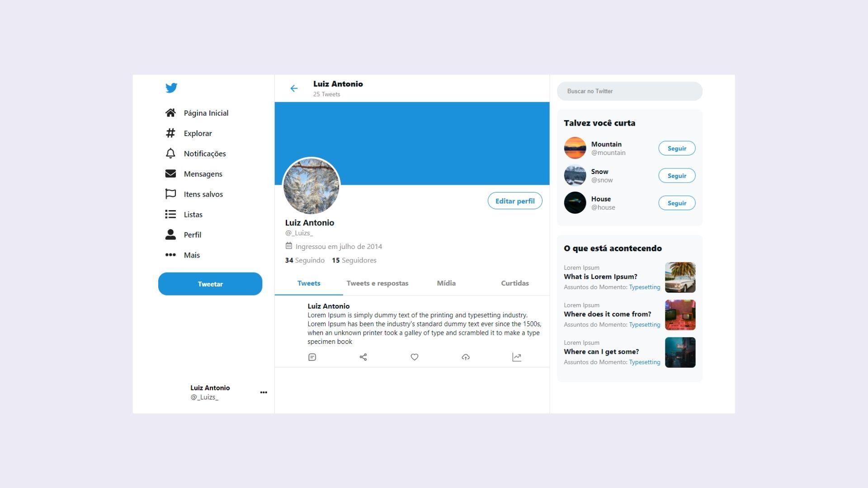The height and width of the screenshot is (488, 868).
Task: Click the Notificações bell icon
Action: (x=170, y=153)
